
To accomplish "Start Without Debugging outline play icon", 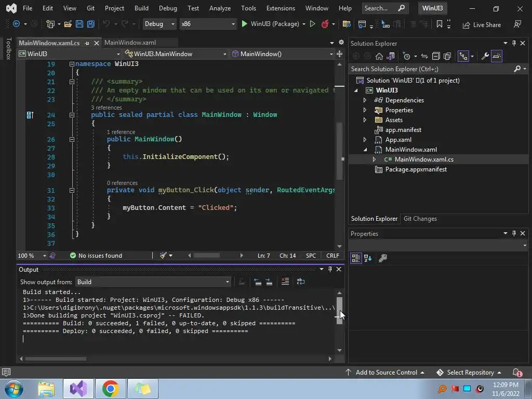I will coord(312,24).
